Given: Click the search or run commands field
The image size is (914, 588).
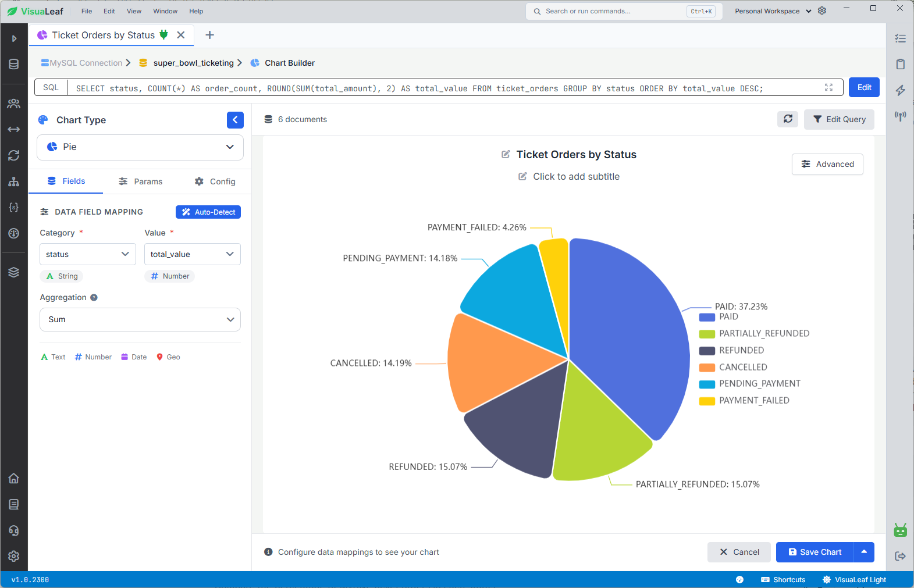Looking at the screenshot, I should click(624, 11).
